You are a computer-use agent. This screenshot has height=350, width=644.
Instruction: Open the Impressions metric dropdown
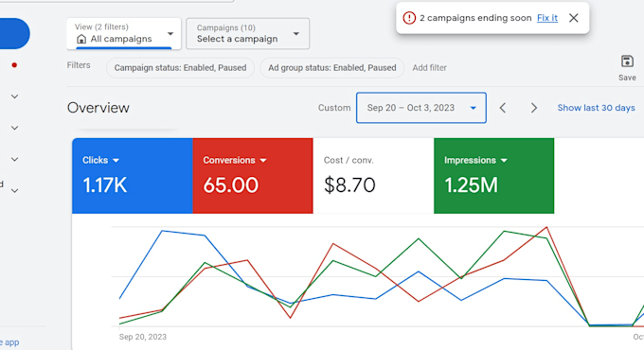tap(475, 160)
